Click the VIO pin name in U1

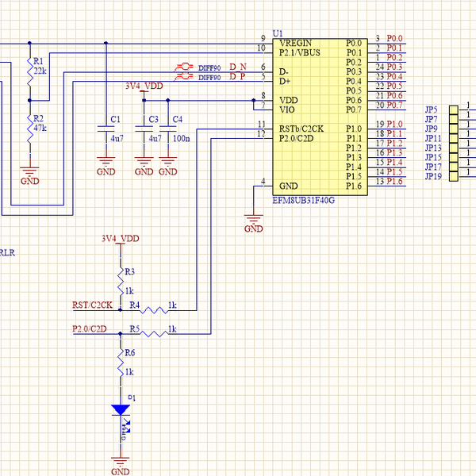pyautogui.click(x=287, y=109)
